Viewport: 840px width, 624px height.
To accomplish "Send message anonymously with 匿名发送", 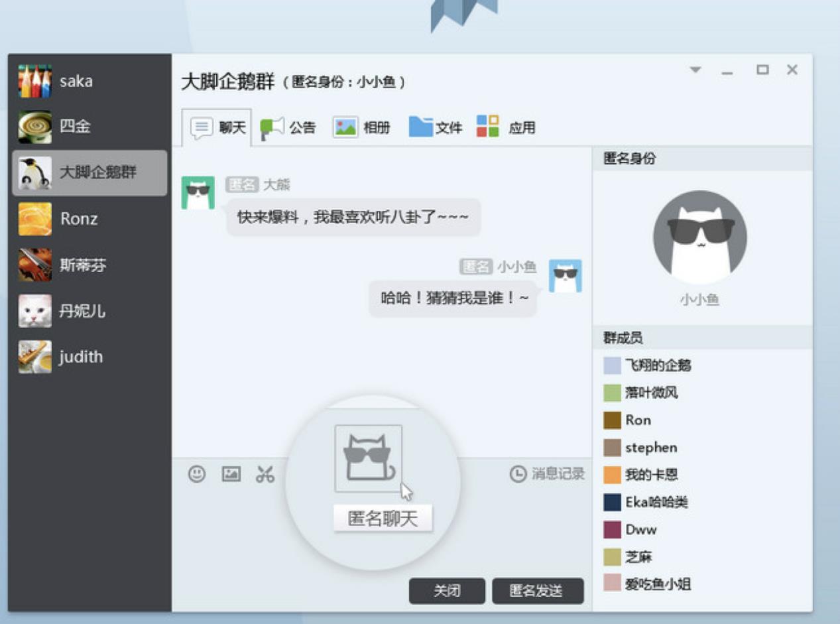I will 538,591.
